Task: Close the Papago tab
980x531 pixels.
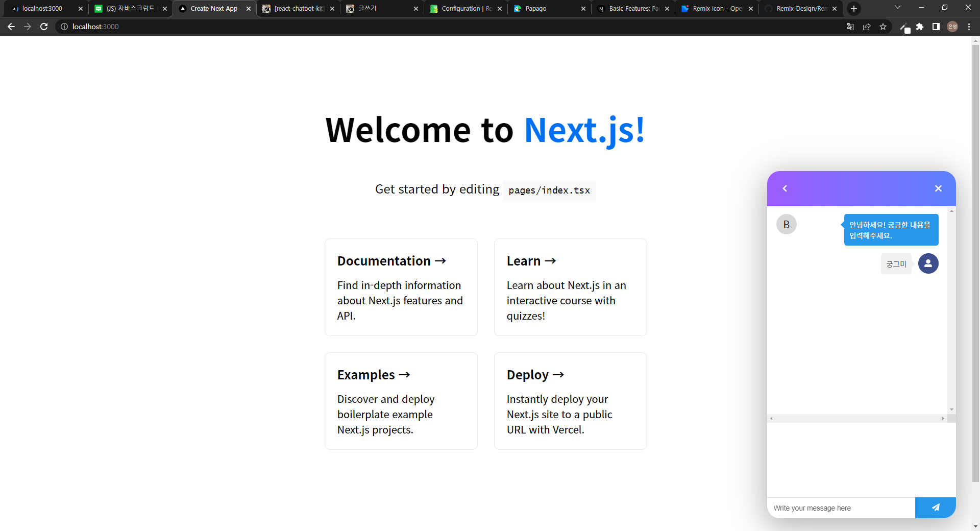Action: click(583, 9)
